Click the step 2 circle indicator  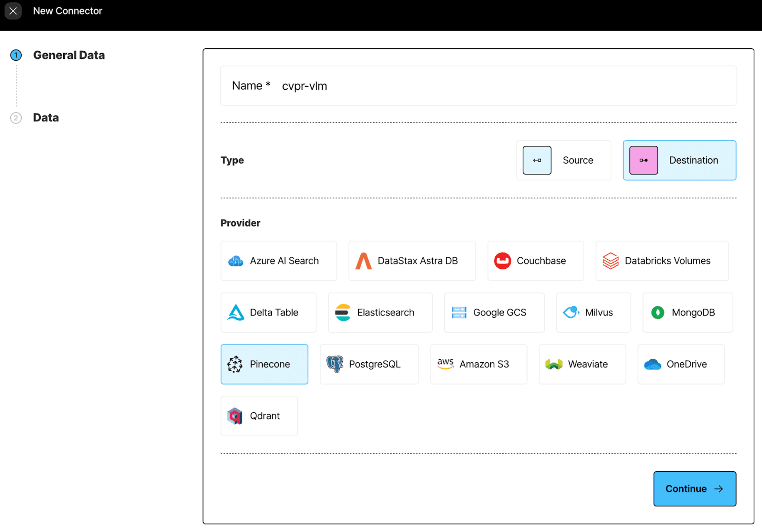click(16, 118)
